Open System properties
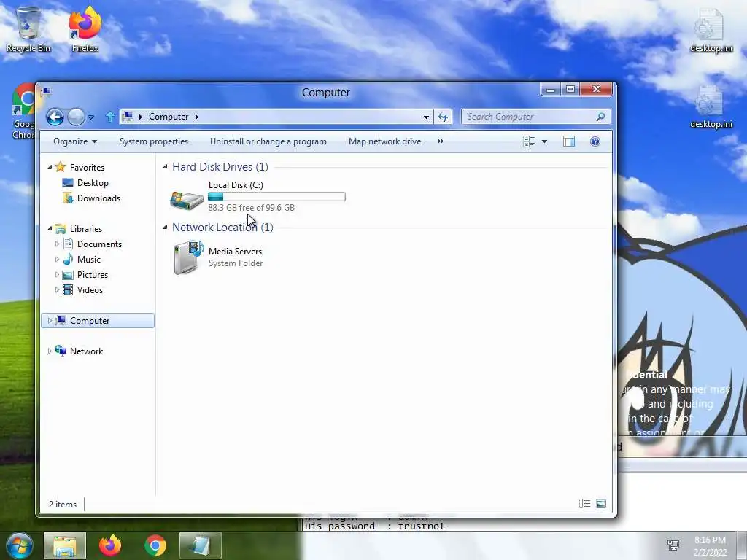Viewport: 747px width, 560px height. coord(154,141)
